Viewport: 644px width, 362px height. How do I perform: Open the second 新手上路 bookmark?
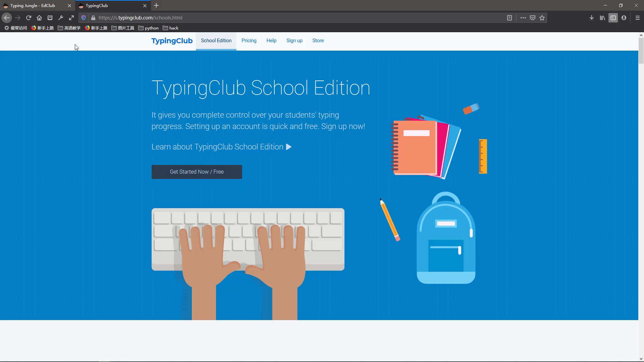(x=96, y=28)
